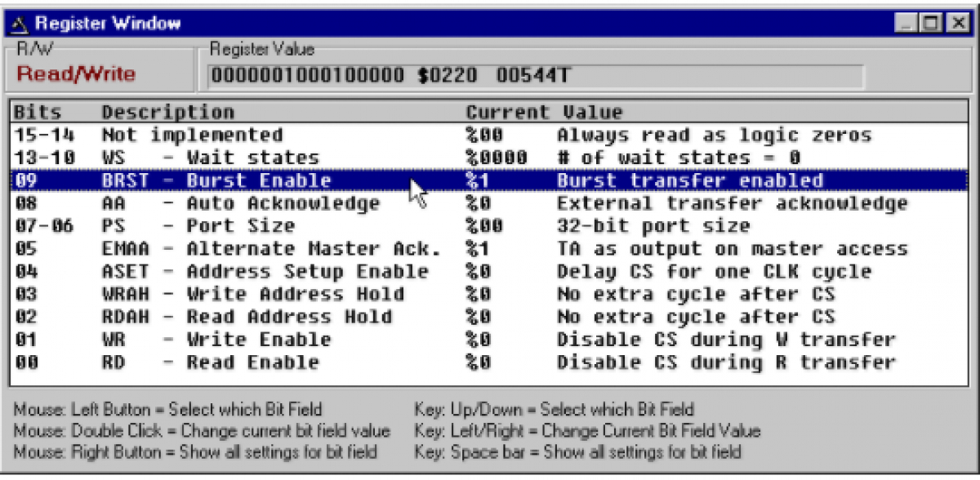This screenshot has height=480, width=980.
Task: Click the red Read/Write access label
Action: tap(76, 74)
